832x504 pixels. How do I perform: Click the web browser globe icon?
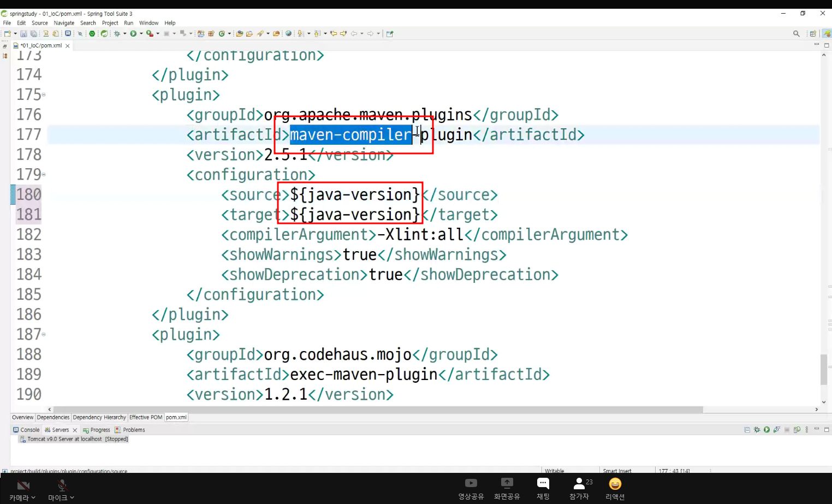pos(289,33)
